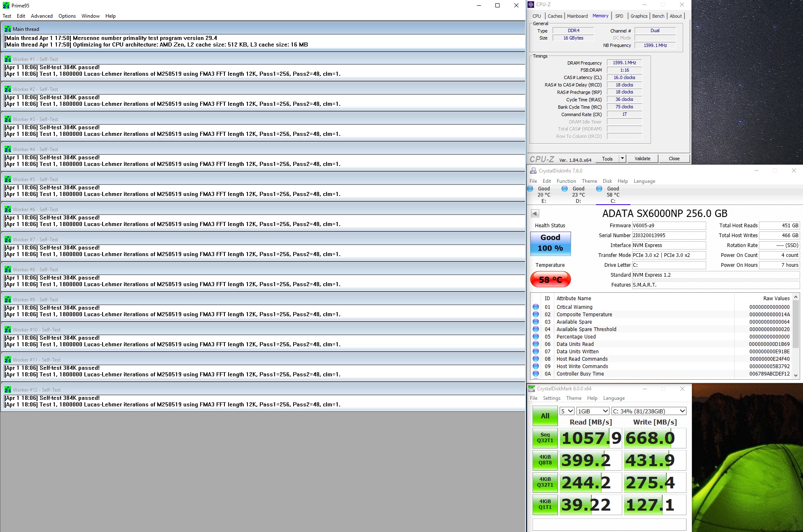The height and width of the screenshot is (532, 803).
Task: Click the Worker #3 Self-Test icon
Action: 8,119
